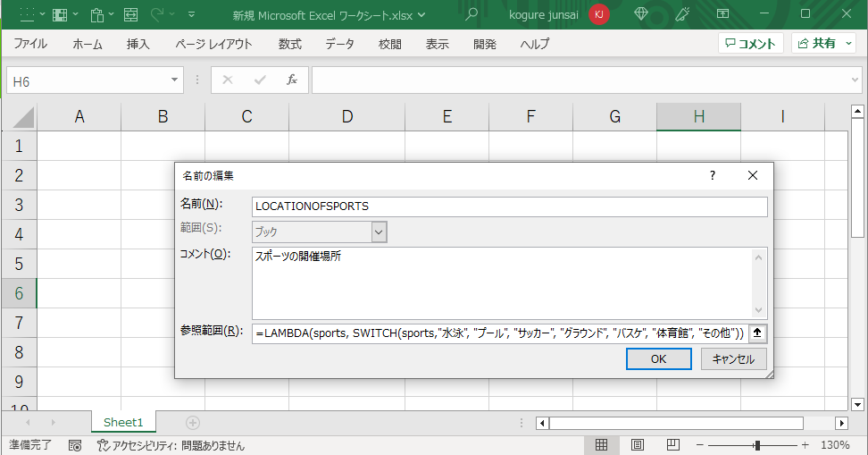
Task: Switch to Page Break Preview icon
Action: click(x=673, y=444)
